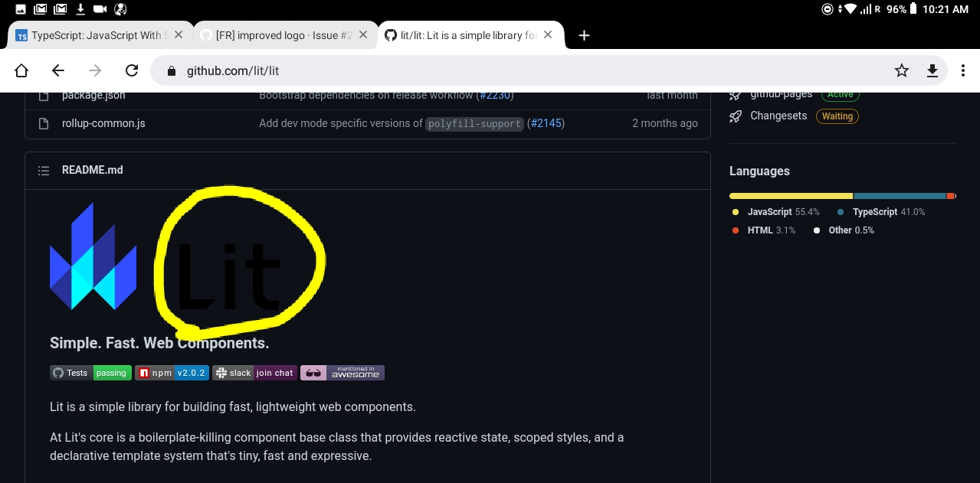Reload the page with the refresh icon
Screen dimensions: 980x483
(132, 70)
